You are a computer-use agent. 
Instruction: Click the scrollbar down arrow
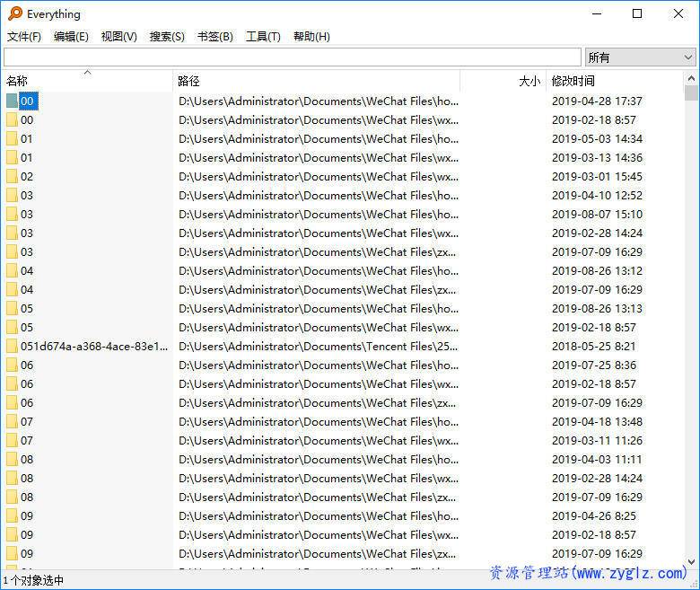(x=691, y=561)
